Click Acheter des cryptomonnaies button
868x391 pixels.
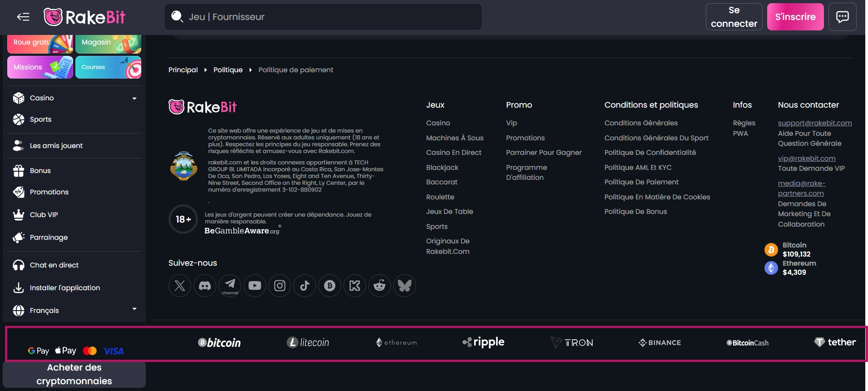coord(74,374)
